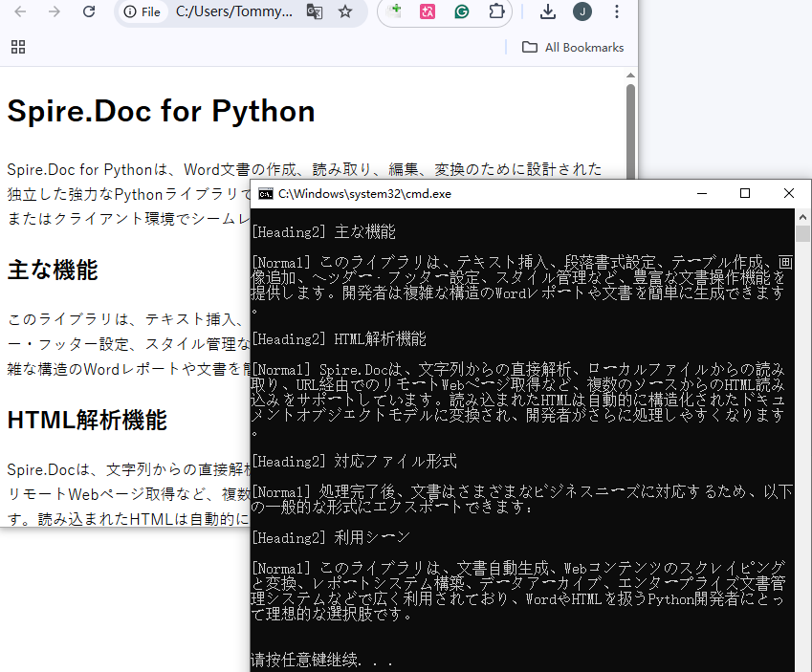This screenshot has height=672, width=812.
Task: Reload the current browser page
Action: click(x=89, y=11)
